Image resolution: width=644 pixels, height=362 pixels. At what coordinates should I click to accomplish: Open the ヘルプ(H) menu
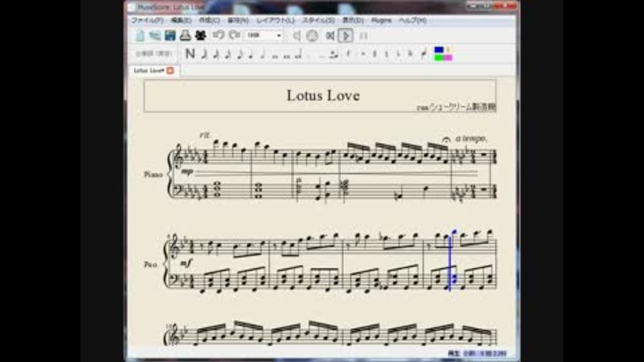pos(413,20)
